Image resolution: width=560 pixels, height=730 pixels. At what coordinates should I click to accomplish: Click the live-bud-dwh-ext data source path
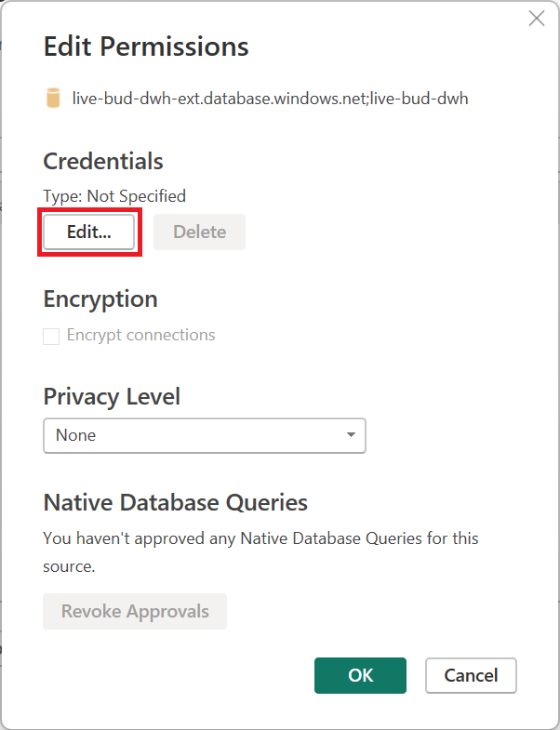[270, 99]
